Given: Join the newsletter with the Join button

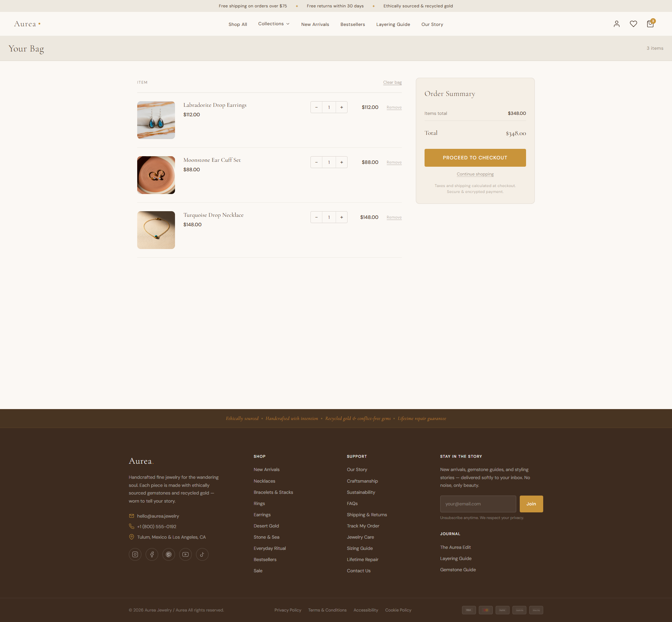Looking at the screenshot, I should pos(531,504).
